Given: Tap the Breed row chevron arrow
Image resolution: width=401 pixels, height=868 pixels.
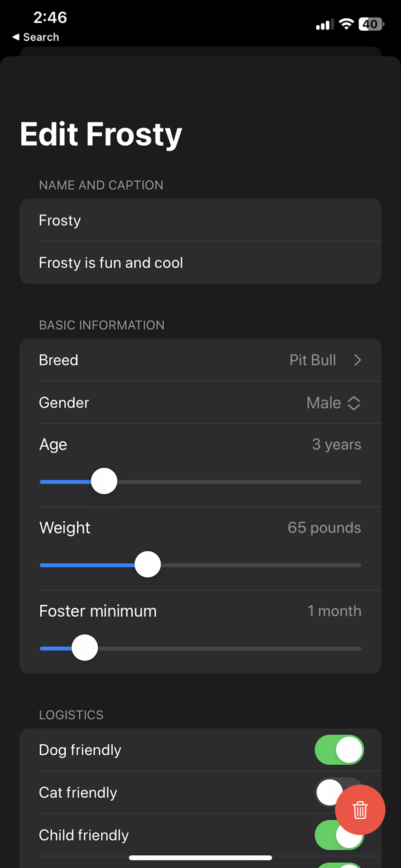Looking at the screenshot, I should pos(357,360).
